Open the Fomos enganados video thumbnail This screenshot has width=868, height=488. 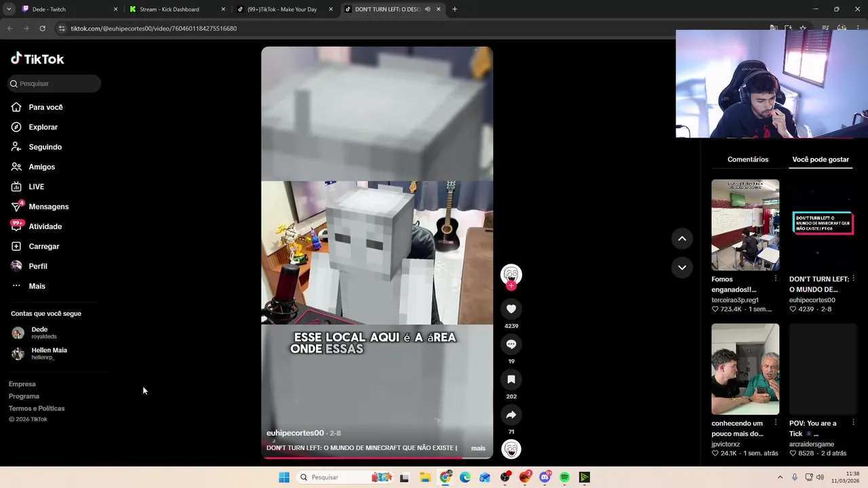745,225
